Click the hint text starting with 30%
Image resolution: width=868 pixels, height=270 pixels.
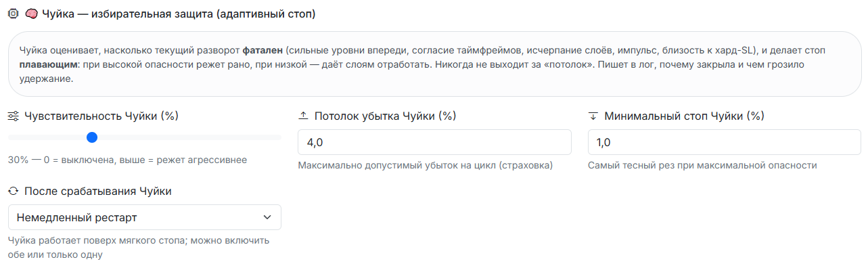127,160
